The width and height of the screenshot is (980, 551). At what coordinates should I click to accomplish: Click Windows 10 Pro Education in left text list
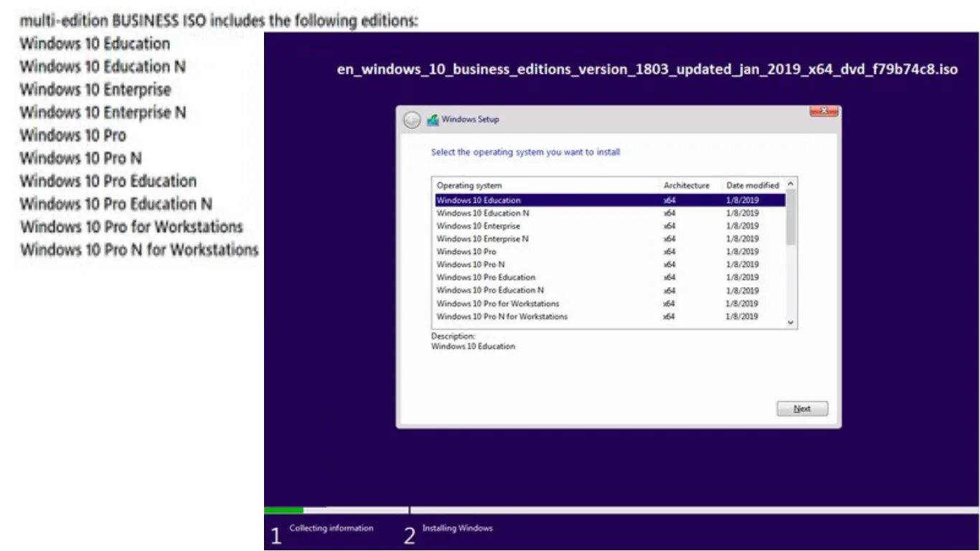[x=108, y=181]
